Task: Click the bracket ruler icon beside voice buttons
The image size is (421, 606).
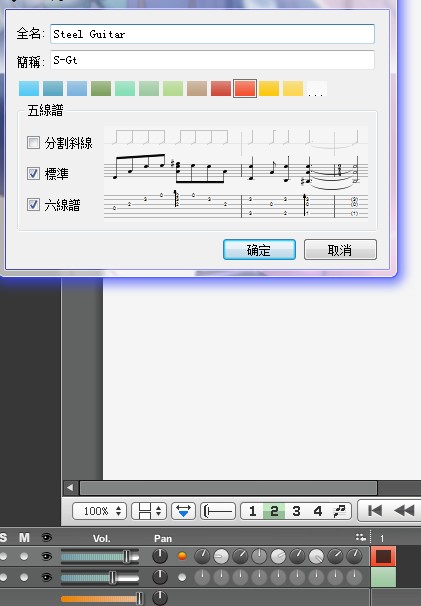Action: click(218, 511)
